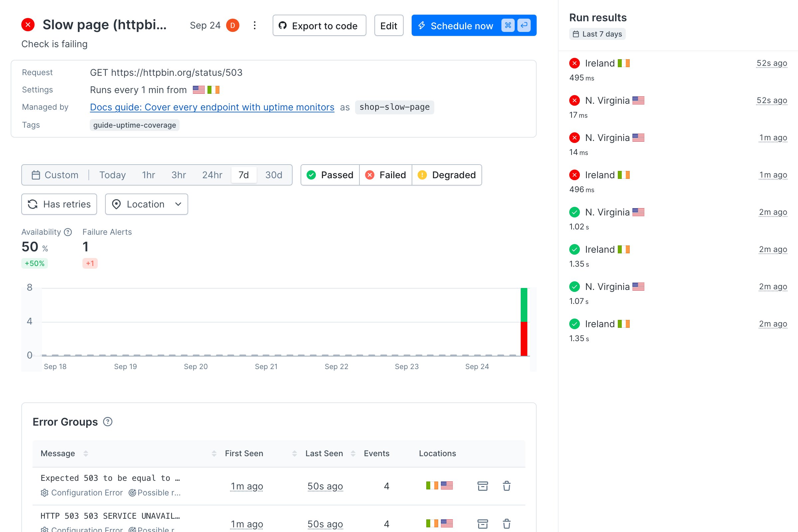Click the Enter key shortcut icon
Image resolution: width=798 pixels, height=532 pixels.
coord(524,25)
